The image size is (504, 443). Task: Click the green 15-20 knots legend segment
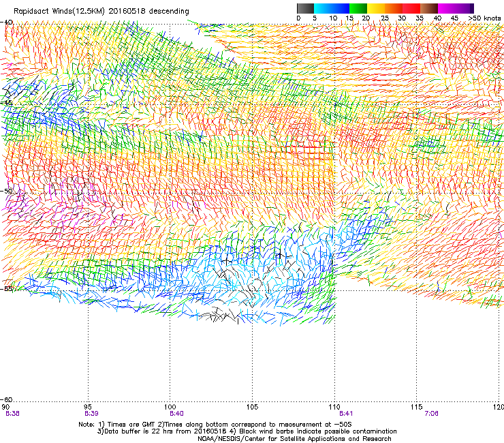pyautogui.click(x=358, y=8)
